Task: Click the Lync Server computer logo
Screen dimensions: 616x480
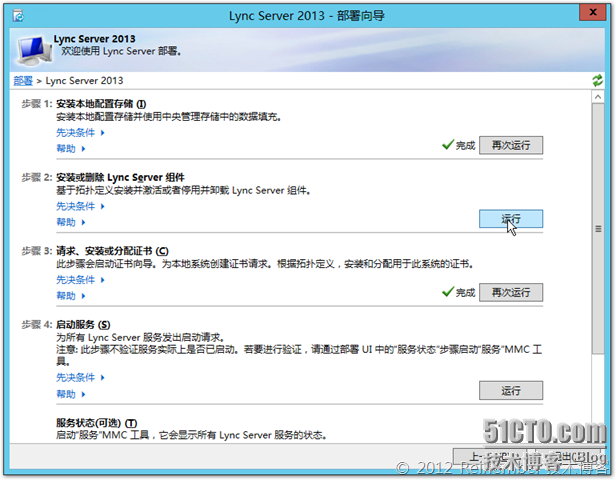Action: [34, 50]
